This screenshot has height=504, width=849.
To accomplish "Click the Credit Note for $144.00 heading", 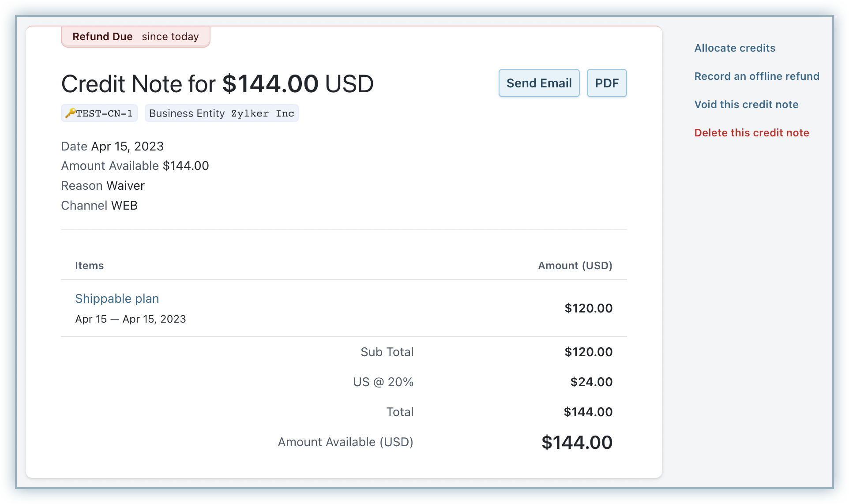I will (217, 84).
